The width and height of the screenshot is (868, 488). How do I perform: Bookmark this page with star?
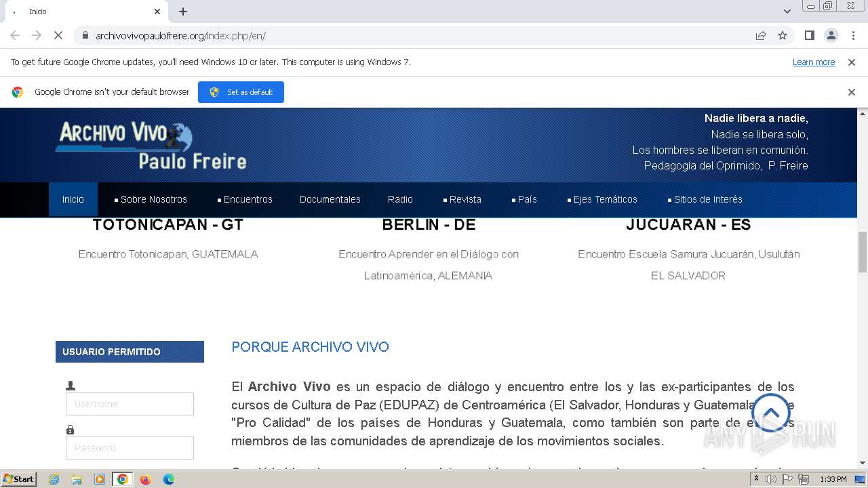coord(783,35)
